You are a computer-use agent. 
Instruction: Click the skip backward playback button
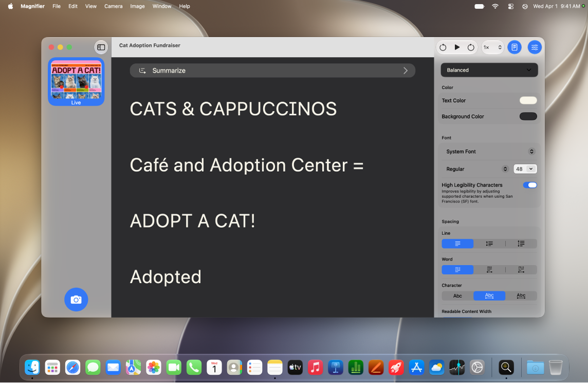pos(443,47)
